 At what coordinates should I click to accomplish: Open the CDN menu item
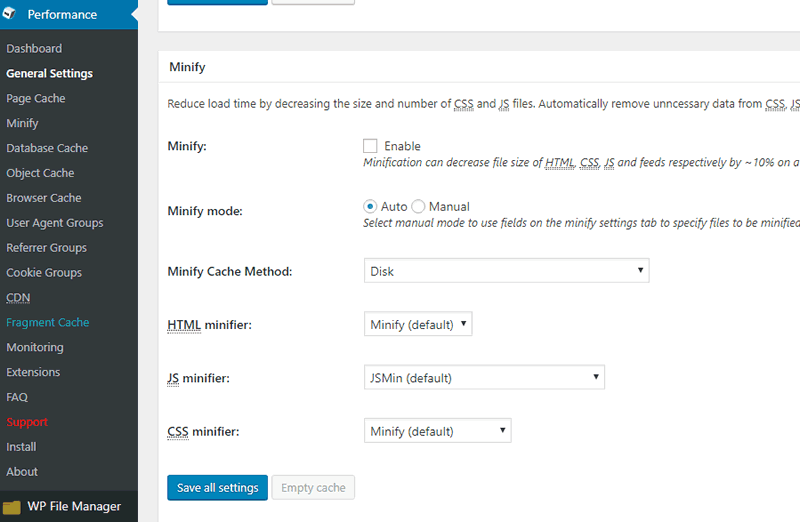pos(18,297)
